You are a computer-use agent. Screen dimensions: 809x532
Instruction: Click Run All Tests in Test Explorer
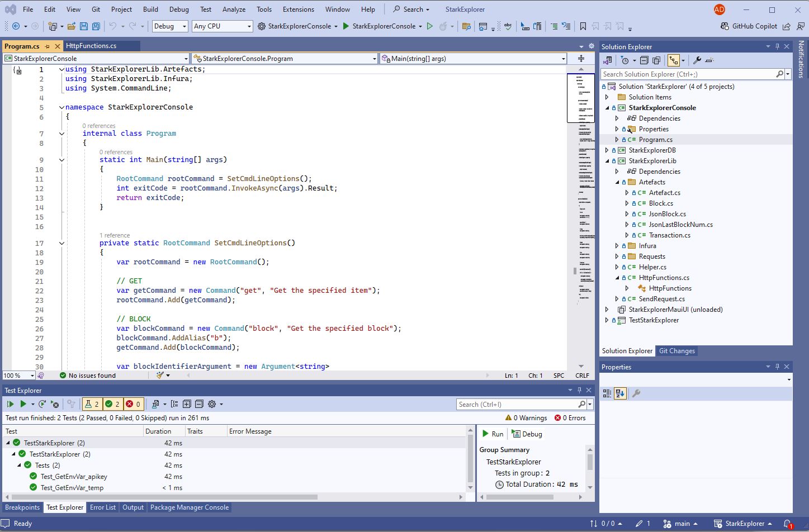click(10, 404)
